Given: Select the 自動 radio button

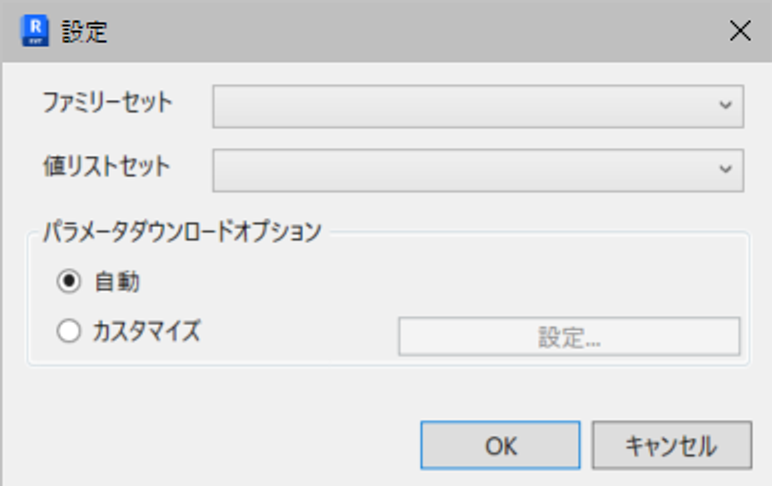Looking at the screenshot, I should 68,282.
